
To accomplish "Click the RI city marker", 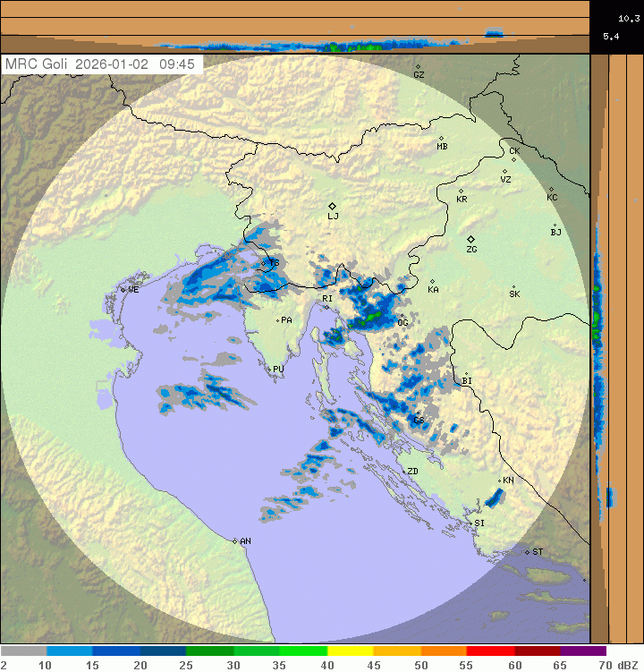I will 327,307.
